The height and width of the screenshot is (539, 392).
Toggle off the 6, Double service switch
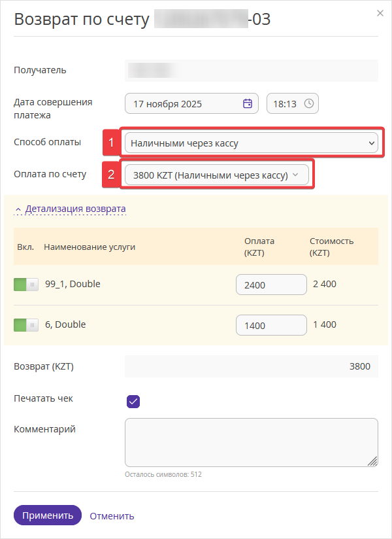tap(26, 324)
